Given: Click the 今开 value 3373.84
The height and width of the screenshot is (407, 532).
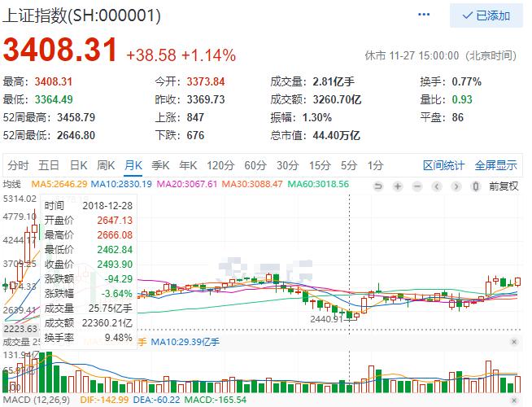Looking at the screenshot, I should coord(206,81).
